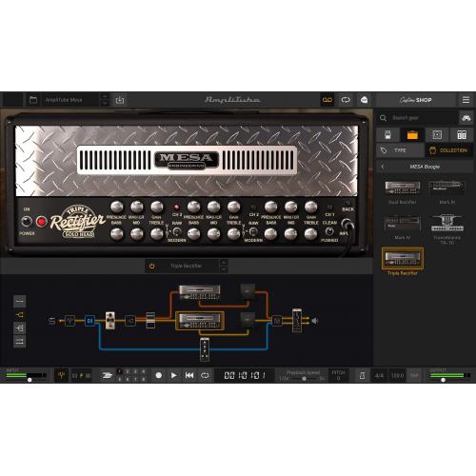Flip the amp ON standby switch
This screenshot has width=476, height=476.
(x=27, y=221)
